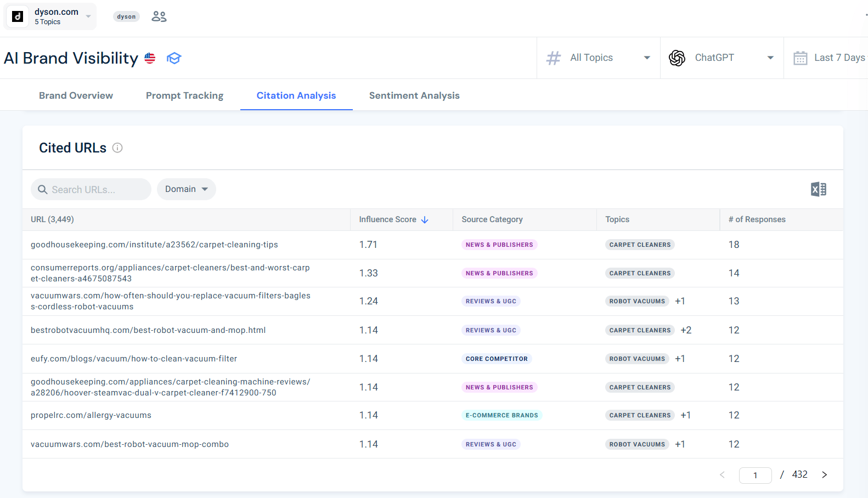Click the 1.71 influence score value

click(368, 245)
